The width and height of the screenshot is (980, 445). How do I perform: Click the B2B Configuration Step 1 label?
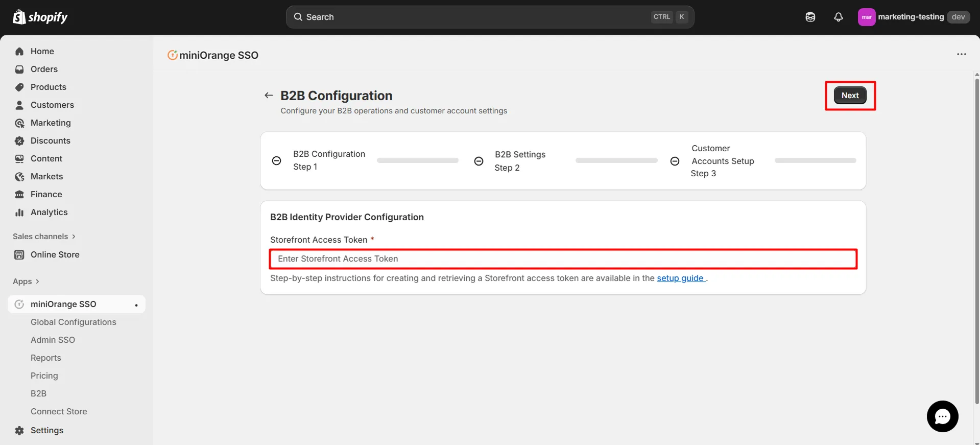coord(329,160)
